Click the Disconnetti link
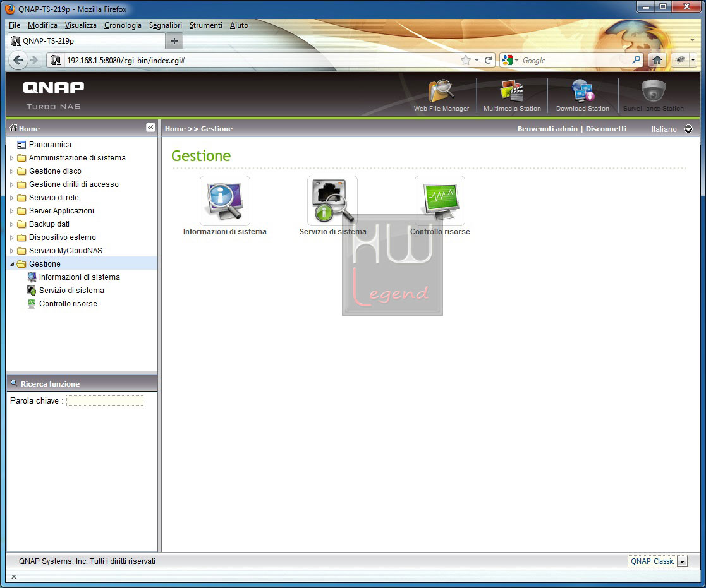The image size is (706, 588). tap(606, 129)
